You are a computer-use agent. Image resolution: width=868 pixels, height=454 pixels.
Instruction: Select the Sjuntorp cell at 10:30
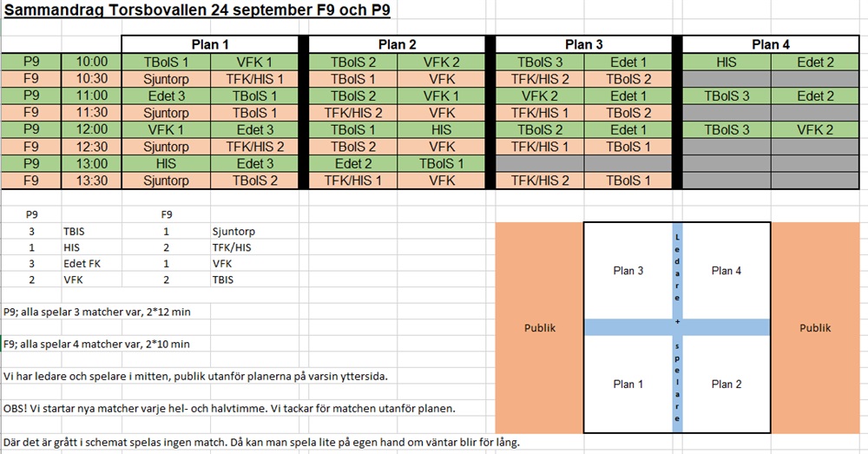point(166,79)
